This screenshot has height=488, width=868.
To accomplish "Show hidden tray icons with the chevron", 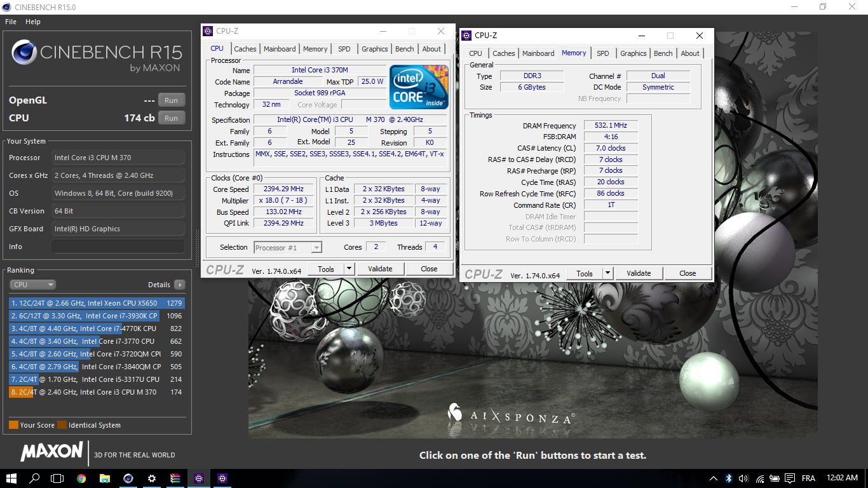I will (x=714, y=478).
